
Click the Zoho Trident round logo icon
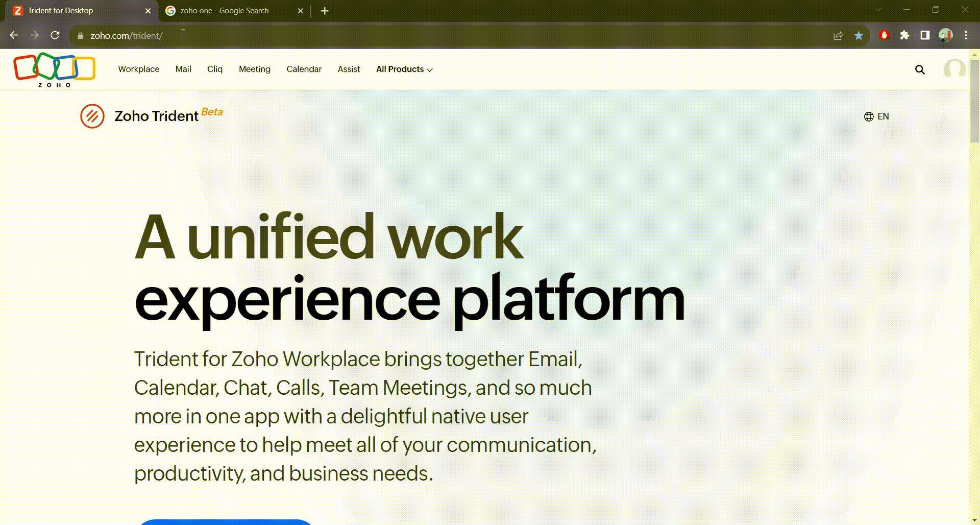point(92,116)
